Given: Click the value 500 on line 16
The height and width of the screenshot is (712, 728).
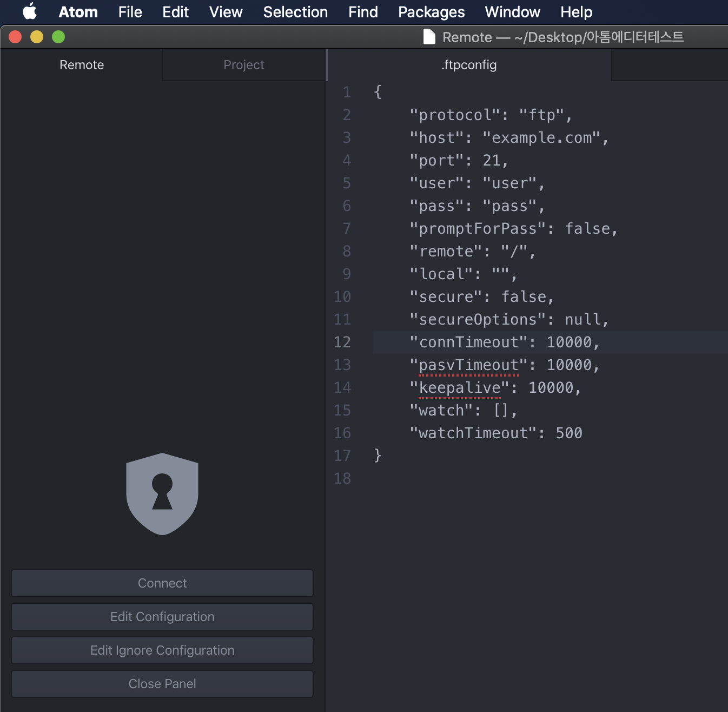Looking at the screenshot, I should coord(569,433).
